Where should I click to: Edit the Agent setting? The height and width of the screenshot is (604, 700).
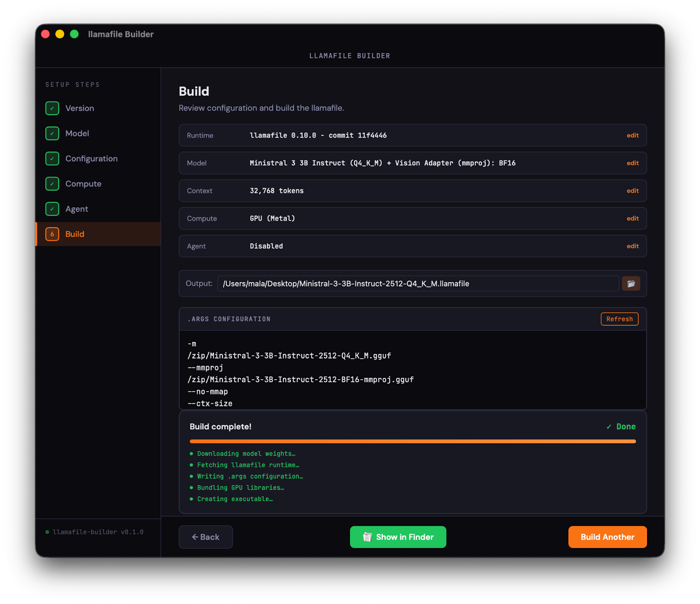click(x=632, y=246)
